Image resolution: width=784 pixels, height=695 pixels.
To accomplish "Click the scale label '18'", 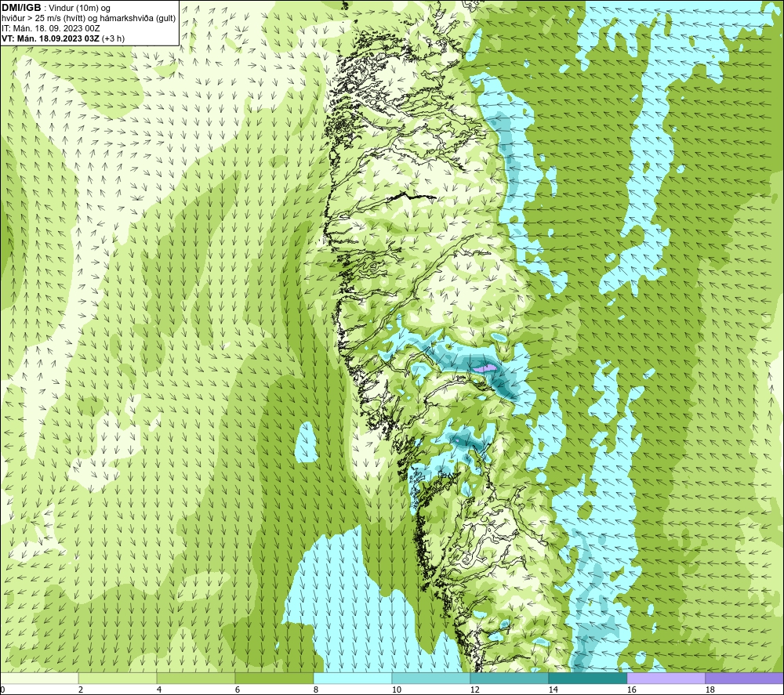I will (x=710, y=690).
